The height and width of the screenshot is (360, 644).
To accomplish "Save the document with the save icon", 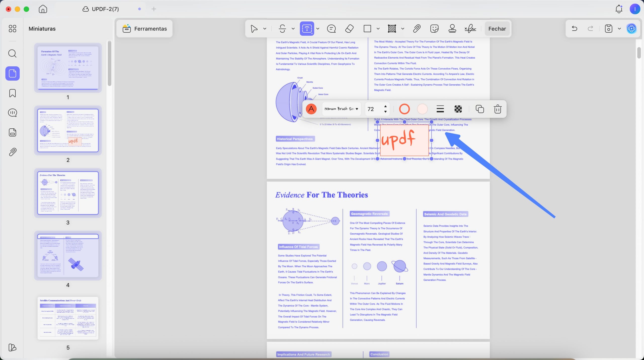I will point(608,29).
